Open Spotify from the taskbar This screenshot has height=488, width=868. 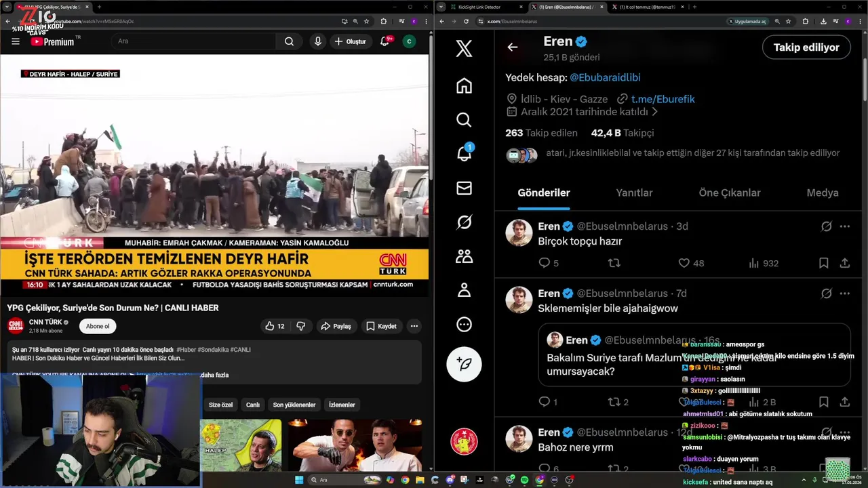click(x=525, y=480)
